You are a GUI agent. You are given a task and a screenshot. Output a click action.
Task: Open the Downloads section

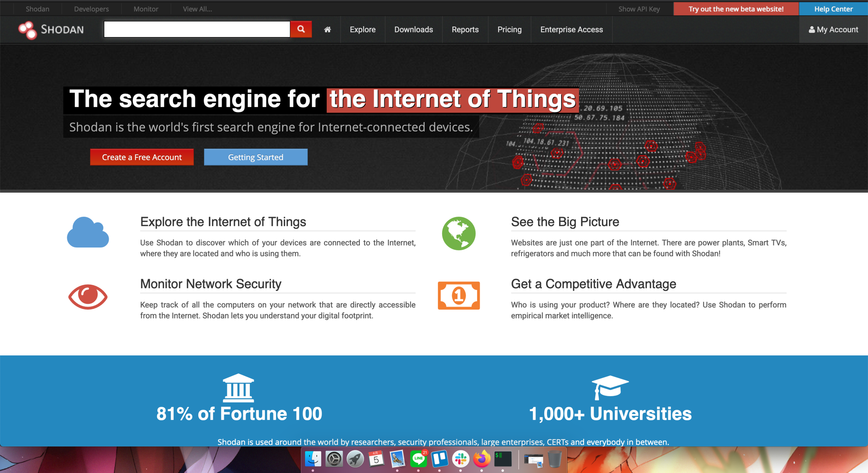click(413, 29)
